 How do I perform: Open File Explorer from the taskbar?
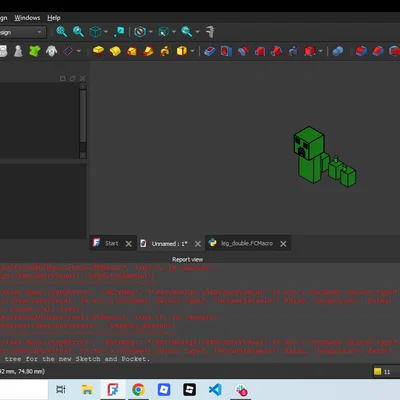click(87, 389)
